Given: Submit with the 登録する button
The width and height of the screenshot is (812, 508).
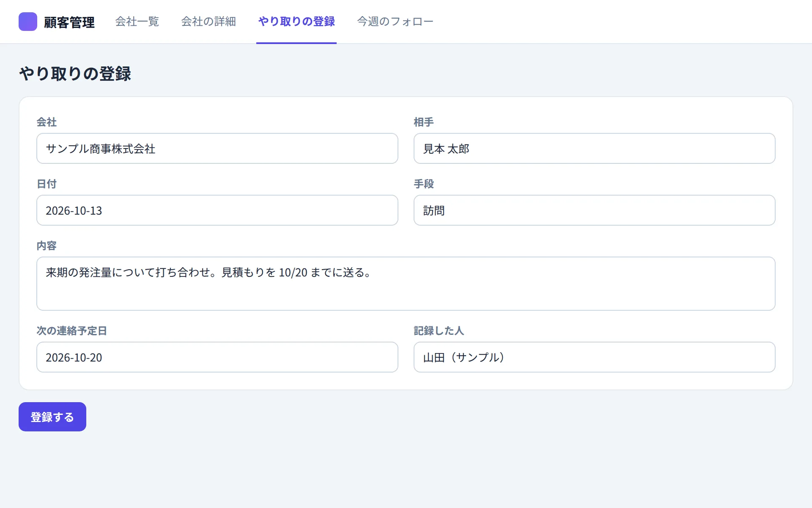Looking at the screenshot, I should (52, 417).
